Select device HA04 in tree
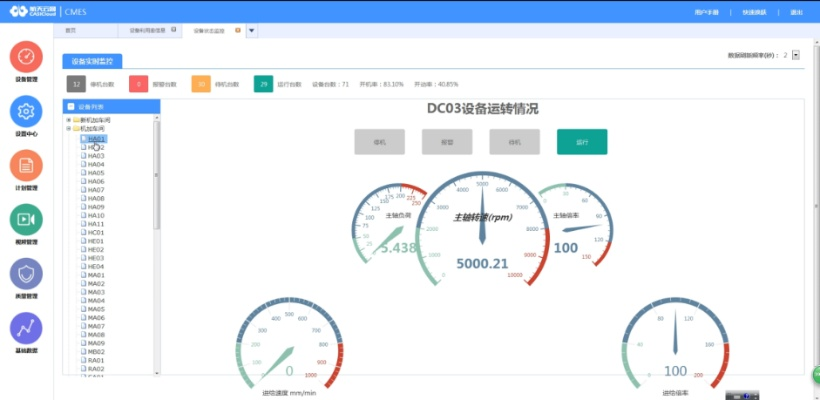This screenshot has height=400, width=820. [96, 164]
